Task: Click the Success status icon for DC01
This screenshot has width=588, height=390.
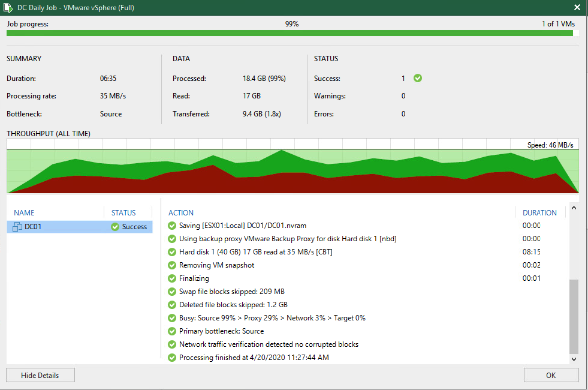Action: point(115,227)
